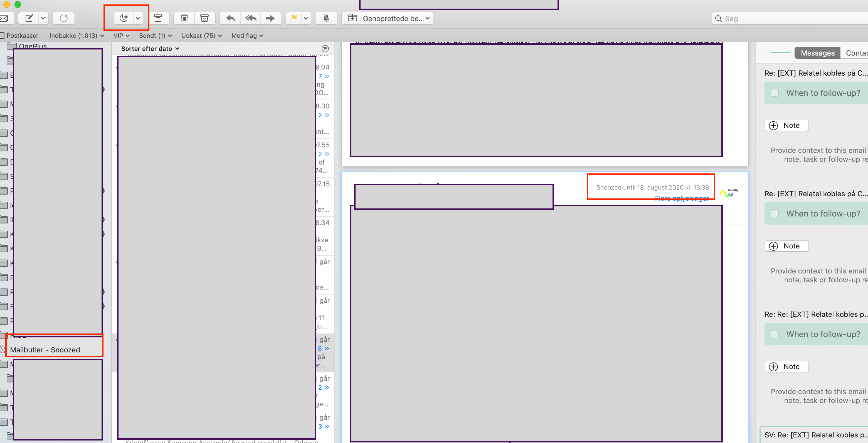Open the move-to mailbox dropdown arrow
The height and width of the screenshot is (443, 868).
[428, 18]
